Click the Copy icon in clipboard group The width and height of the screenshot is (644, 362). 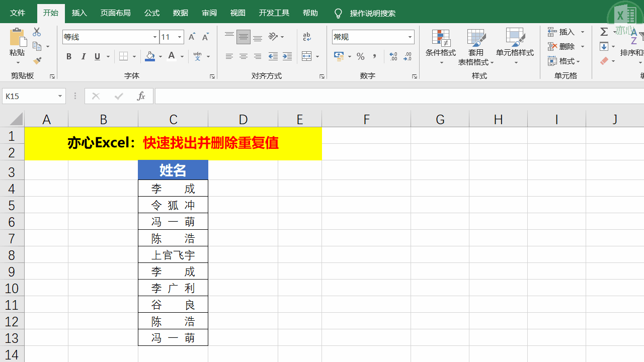(x=37, y=46)
